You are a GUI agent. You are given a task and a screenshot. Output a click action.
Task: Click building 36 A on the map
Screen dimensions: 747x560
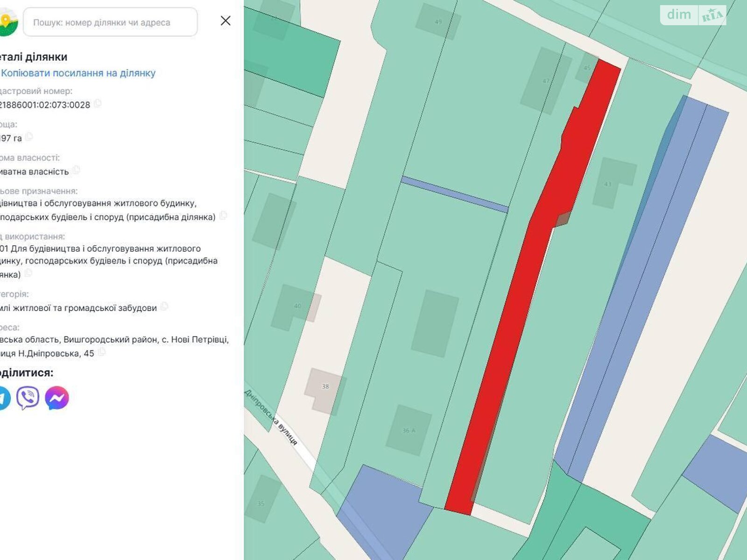click(409, 430)
